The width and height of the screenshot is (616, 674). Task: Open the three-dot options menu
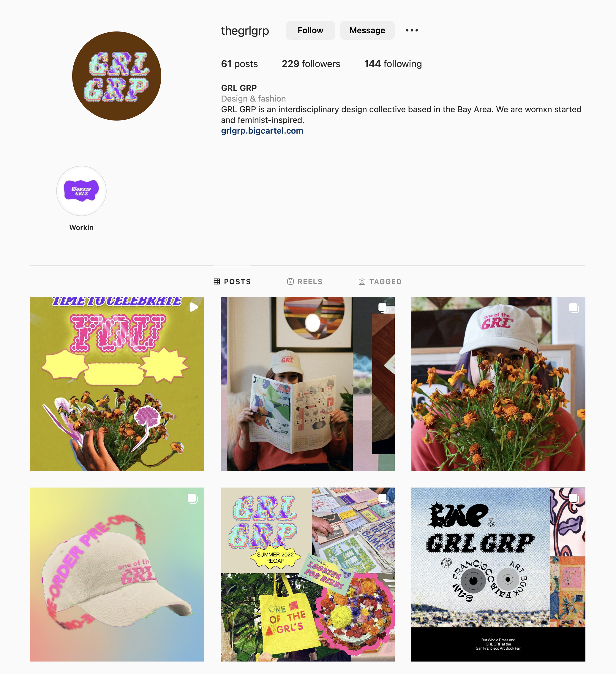pyautogui.click(x=412, y=30)
